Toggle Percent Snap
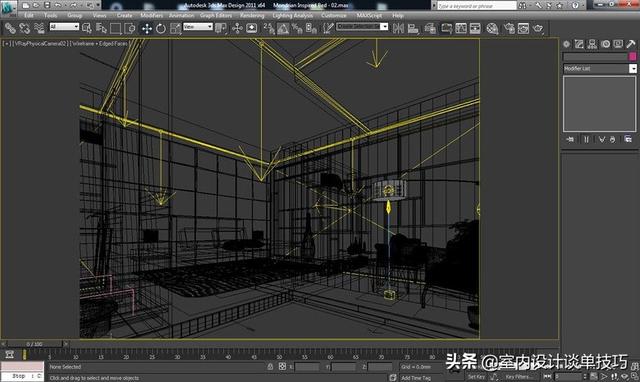The width and height of the screenshot is (640, 382). tap(297, 28)
